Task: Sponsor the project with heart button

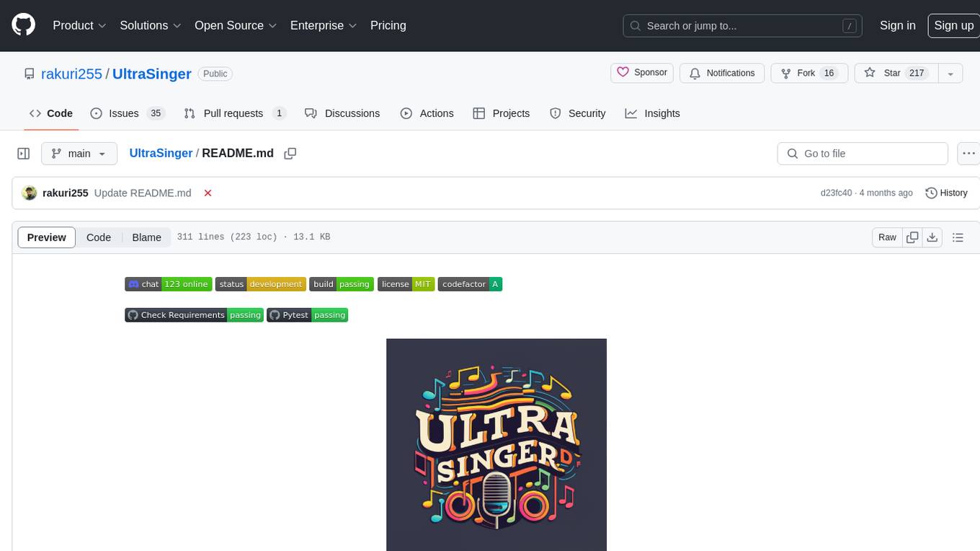Action: coord(642,73)
